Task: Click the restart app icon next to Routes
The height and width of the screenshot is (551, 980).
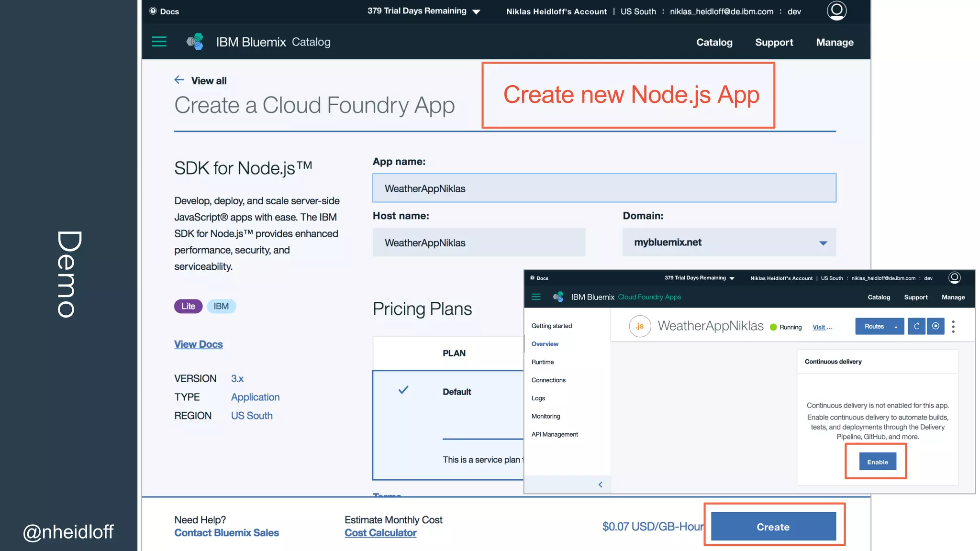Action: point(916,326)
